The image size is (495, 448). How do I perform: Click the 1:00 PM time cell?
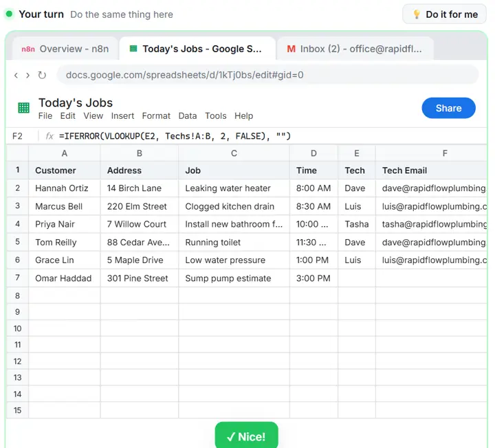coord(313,260)
